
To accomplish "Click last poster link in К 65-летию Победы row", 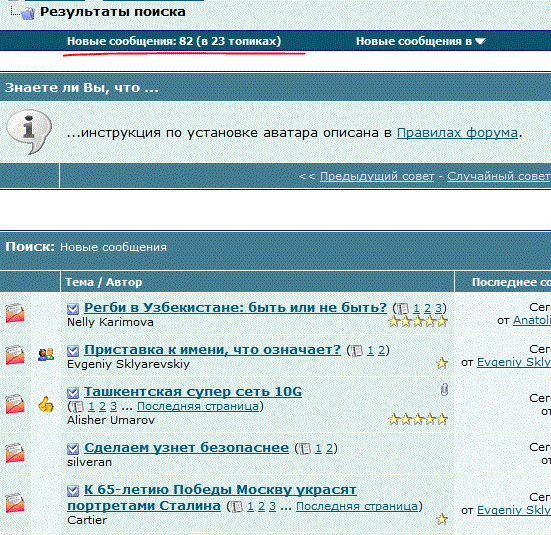I will 514,510.
